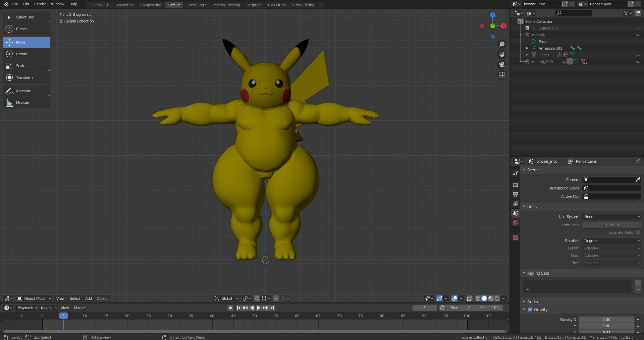Choose the Measure tool

(x=26, y=103)
